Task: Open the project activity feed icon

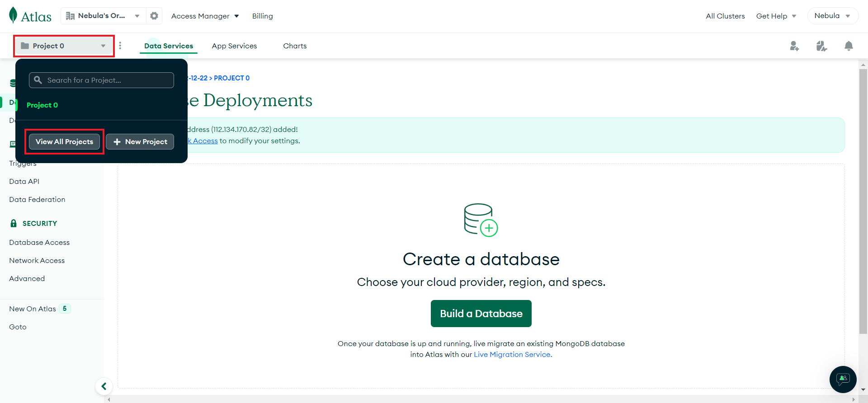Action: pos(821,46)
